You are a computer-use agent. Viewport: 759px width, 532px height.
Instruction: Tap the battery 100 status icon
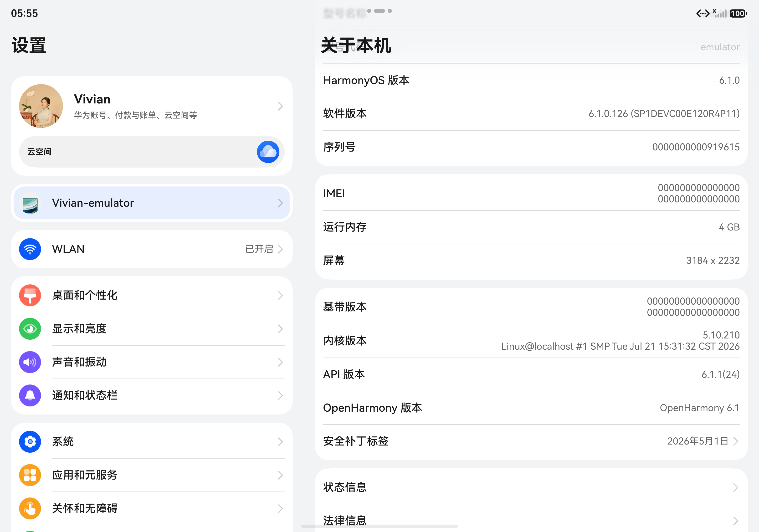[x=738, y=14]
